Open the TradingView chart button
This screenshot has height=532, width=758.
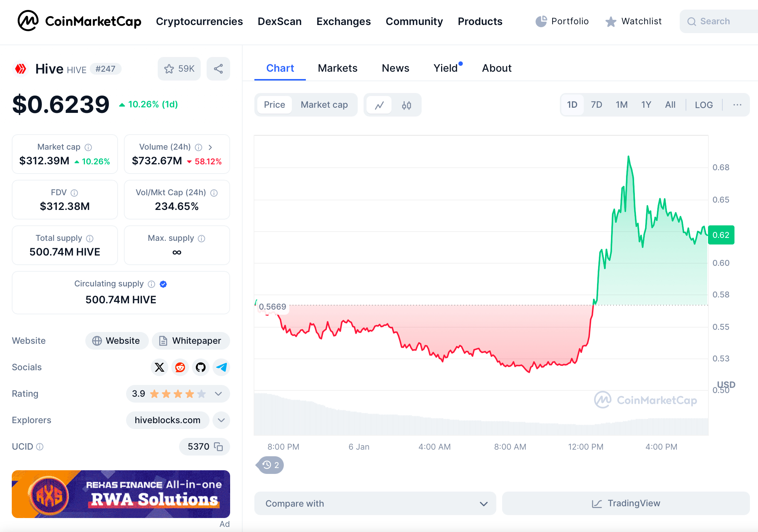click(626, 503)
